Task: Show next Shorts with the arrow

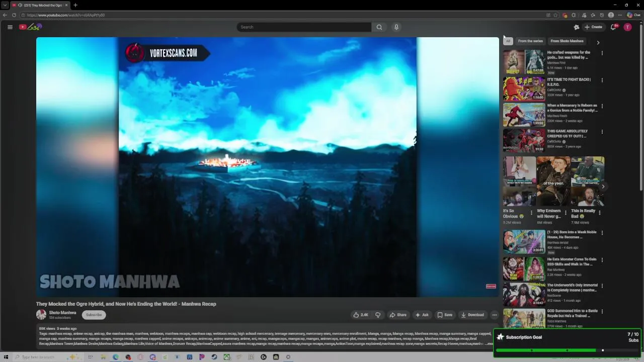Action: tap(603, 187)
